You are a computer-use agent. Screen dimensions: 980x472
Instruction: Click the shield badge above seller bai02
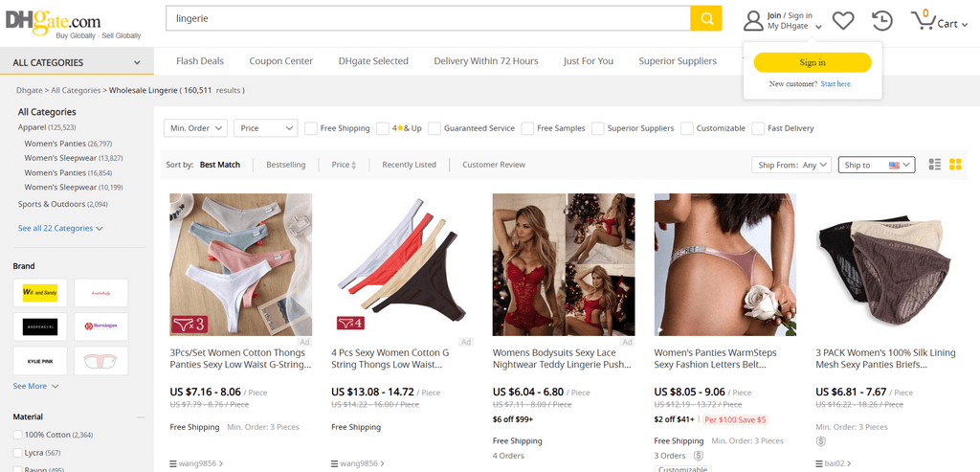[820, 442]
